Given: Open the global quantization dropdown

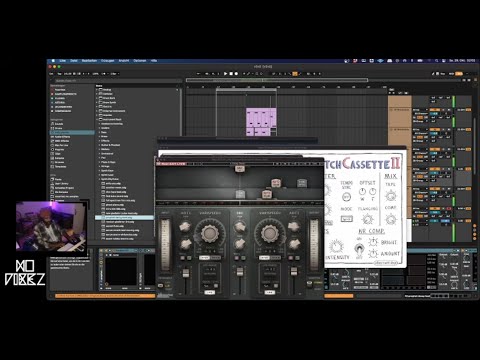Looking at the screenshot, I should (x=114, y=74).
